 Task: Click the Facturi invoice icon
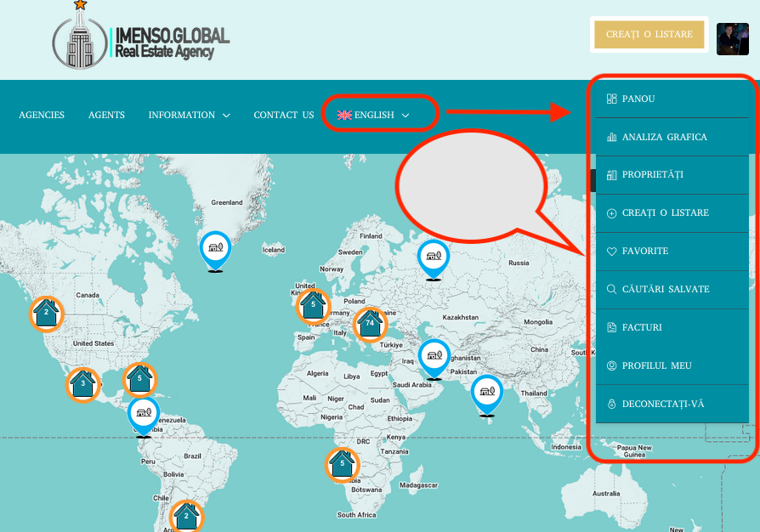click(612, 327)
